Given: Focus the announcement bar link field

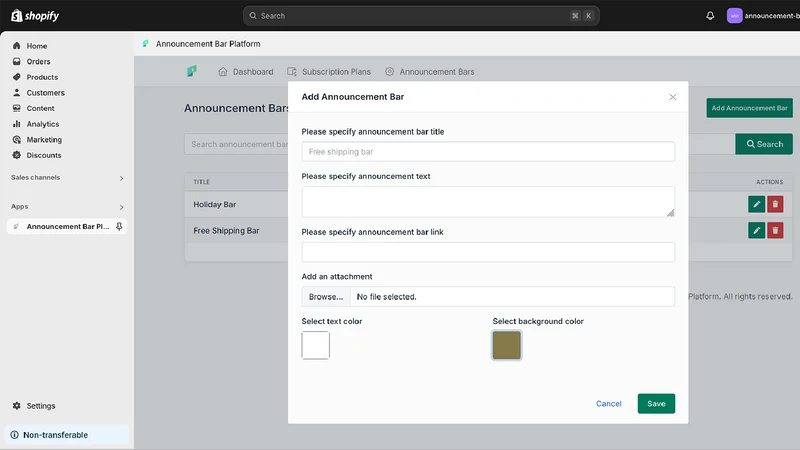Looking at the screenshot, I should coord(488,252).
